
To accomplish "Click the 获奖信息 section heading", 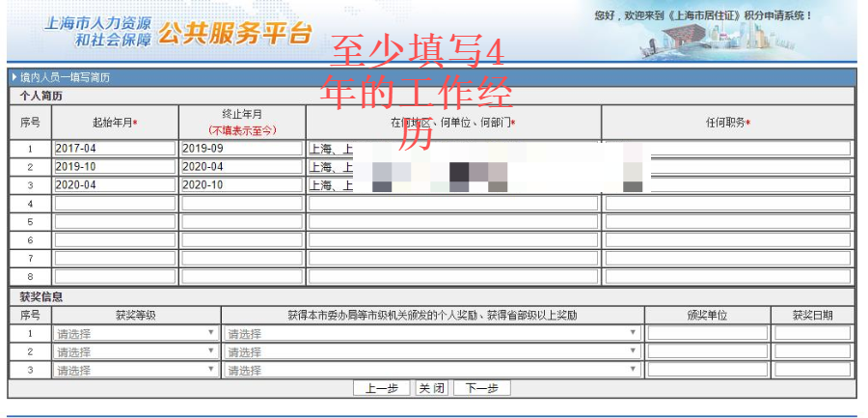I will pos(41,297).
